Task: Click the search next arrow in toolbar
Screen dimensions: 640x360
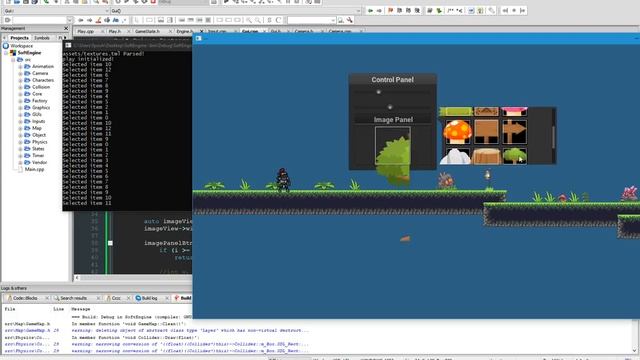Action: (x=89, y=20)
